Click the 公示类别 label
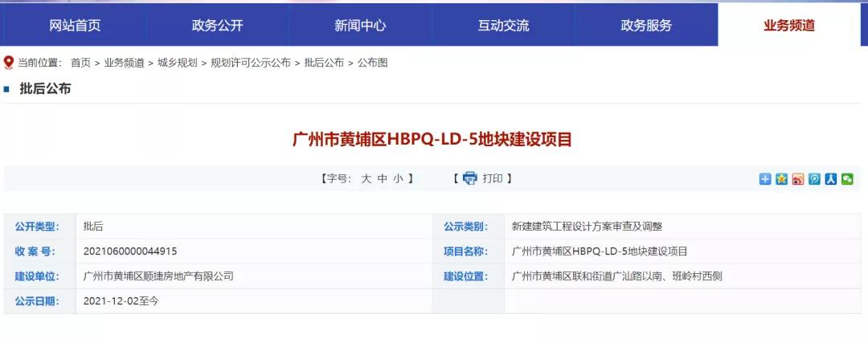868x339 pixels. tap(465, 227)
